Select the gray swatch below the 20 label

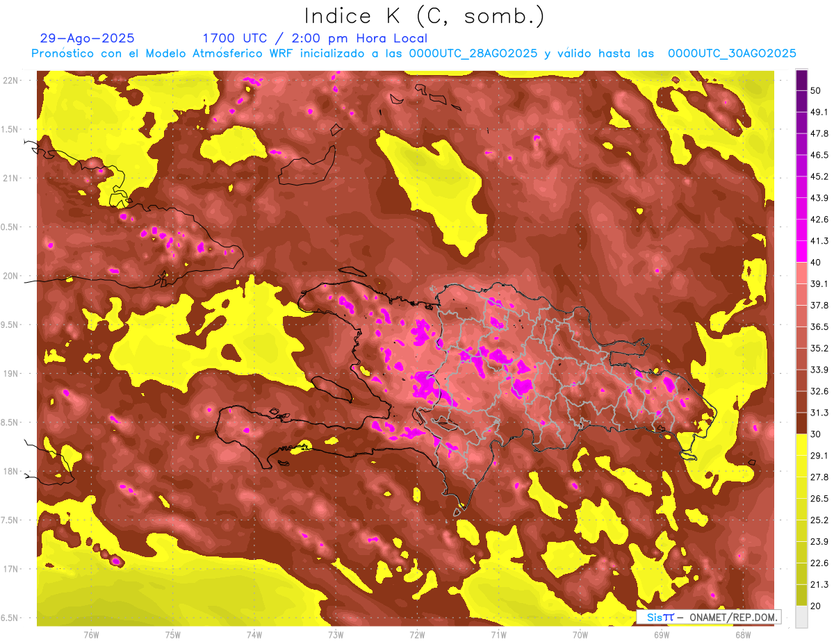[801, 617]
